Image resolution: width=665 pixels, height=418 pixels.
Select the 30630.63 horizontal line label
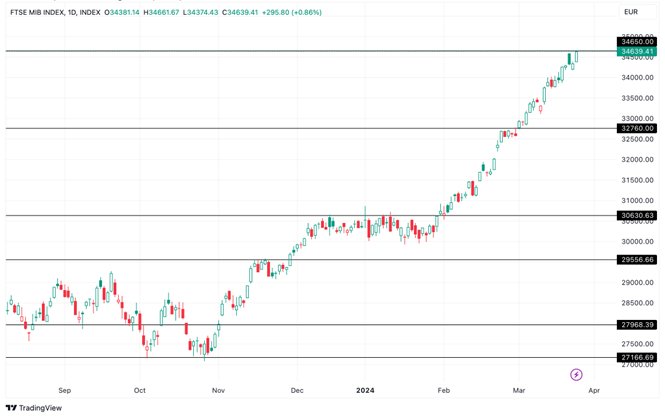tap(637, 215)
